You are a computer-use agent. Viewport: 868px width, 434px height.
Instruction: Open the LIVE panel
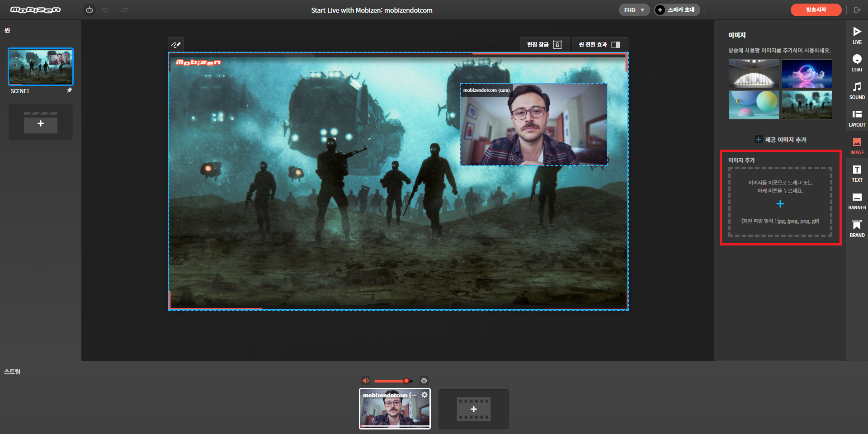(857, 36)
